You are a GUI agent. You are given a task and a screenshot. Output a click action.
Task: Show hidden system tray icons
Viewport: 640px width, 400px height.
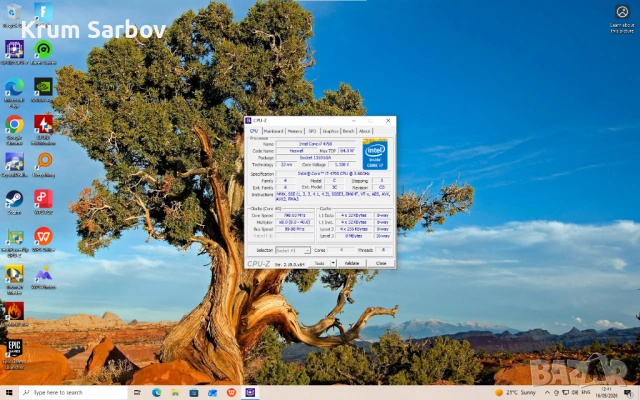(547, 393)
